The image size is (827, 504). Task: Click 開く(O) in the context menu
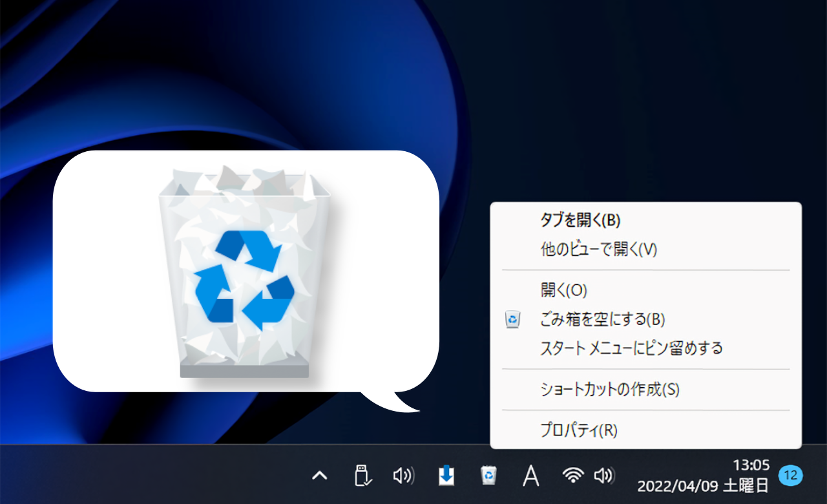click(645, 291)
